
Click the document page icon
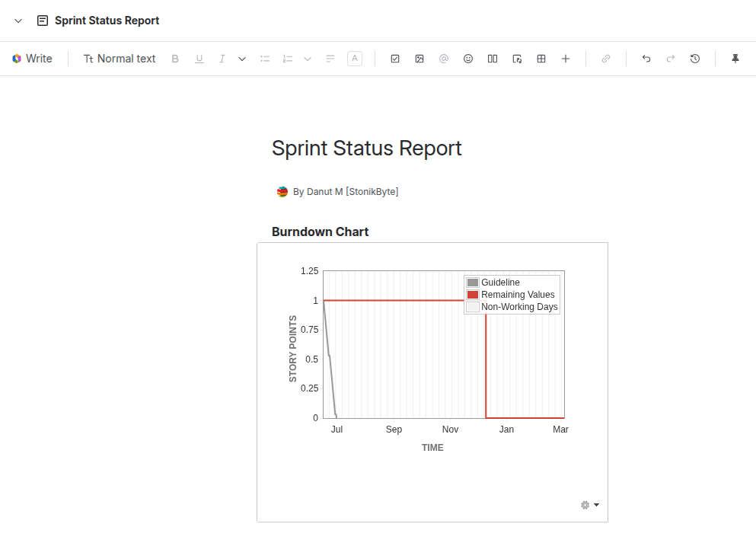[43, 21]
